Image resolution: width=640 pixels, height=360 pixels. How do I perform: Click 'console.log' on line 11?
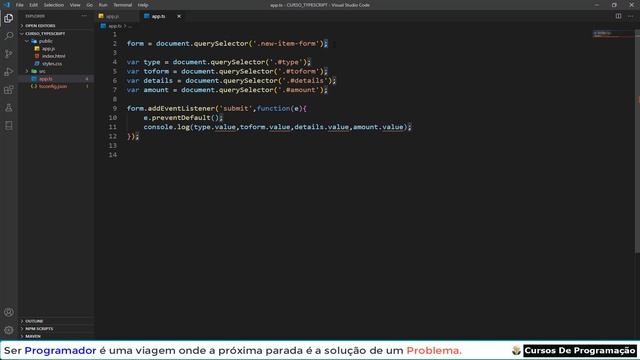tap(167, 127)
